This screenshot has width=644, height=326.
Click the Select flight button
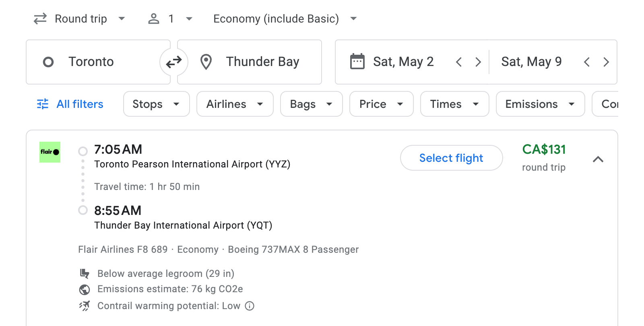click(451, 158)
